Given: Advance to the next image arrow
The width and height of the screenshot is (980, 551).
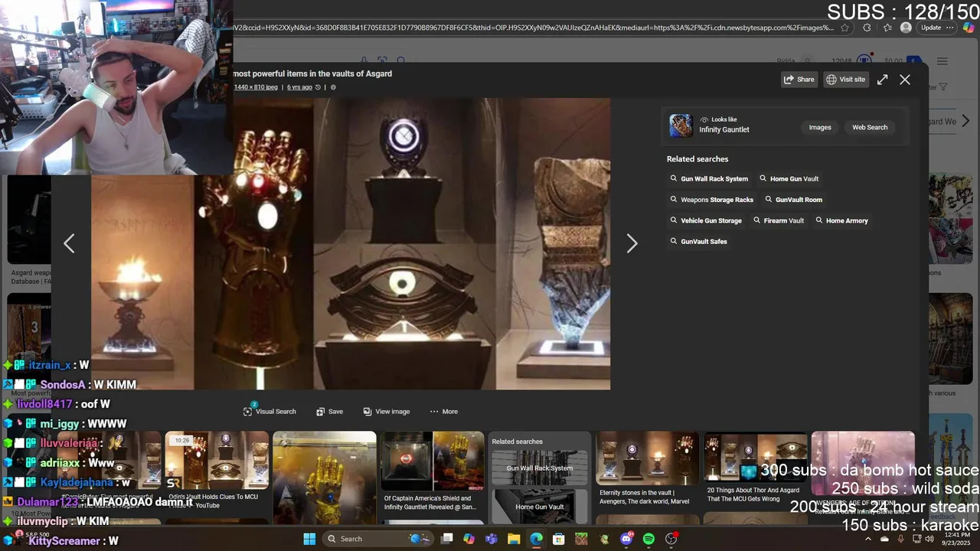Looking at the screenshot, I should (632, 243).
